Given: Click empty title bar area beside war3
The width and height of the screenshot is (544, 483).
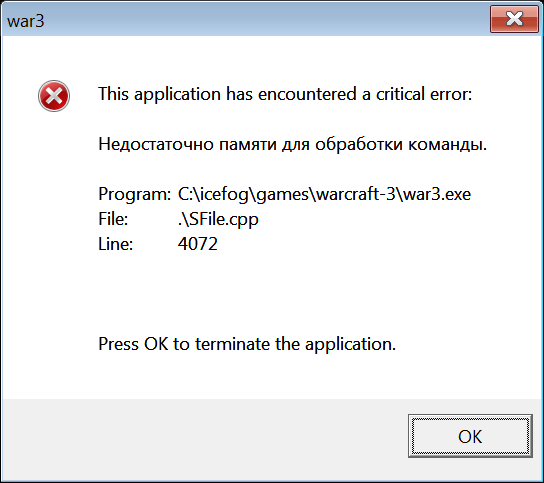Looking at the screenshot, I should tap(264, 20).
